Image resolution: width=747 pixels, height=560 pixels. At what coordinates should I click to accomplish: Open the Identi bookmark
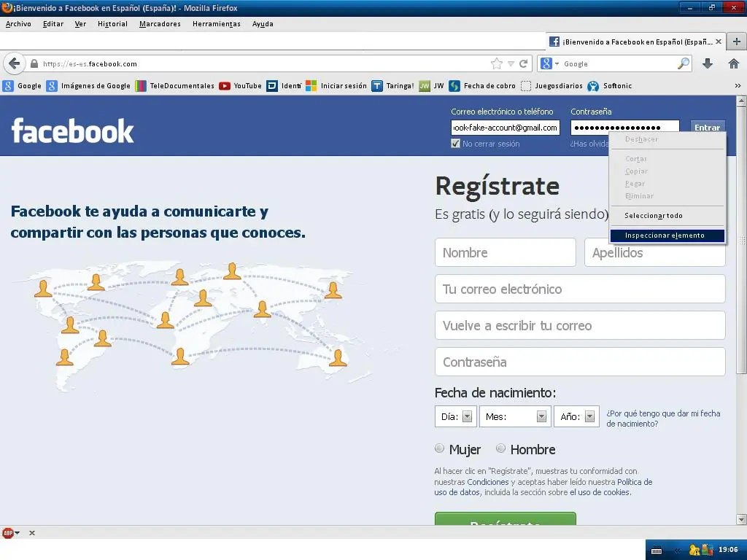coord(284,86)
